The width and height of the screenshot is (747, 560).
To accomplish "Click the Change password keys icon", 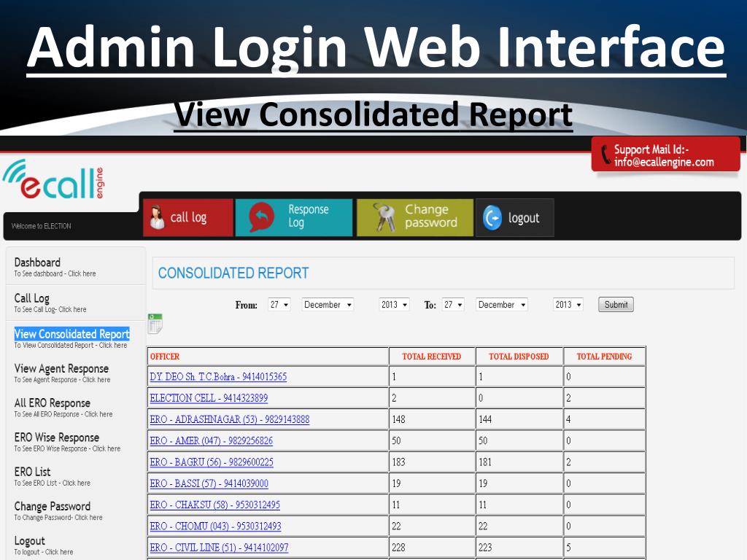I will coord(384,217).
